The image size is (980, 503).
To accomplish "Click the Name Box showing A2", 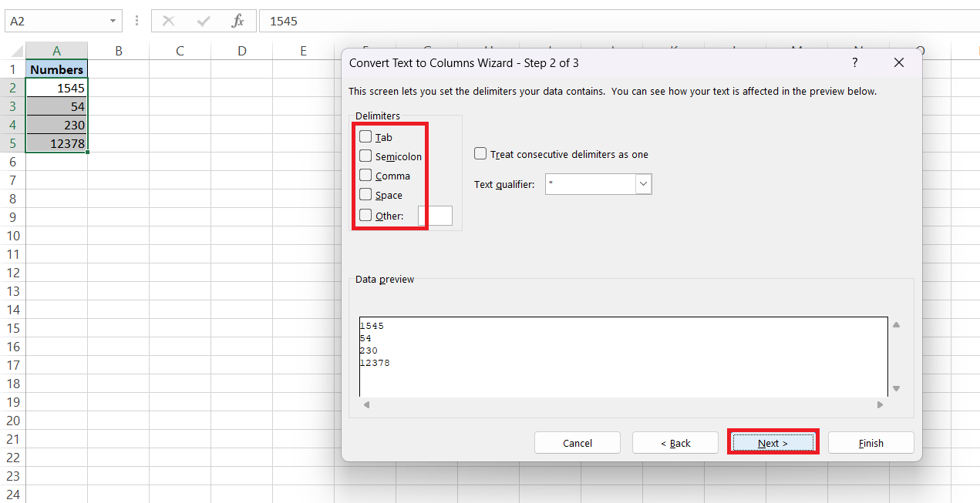I will (56, 21).
